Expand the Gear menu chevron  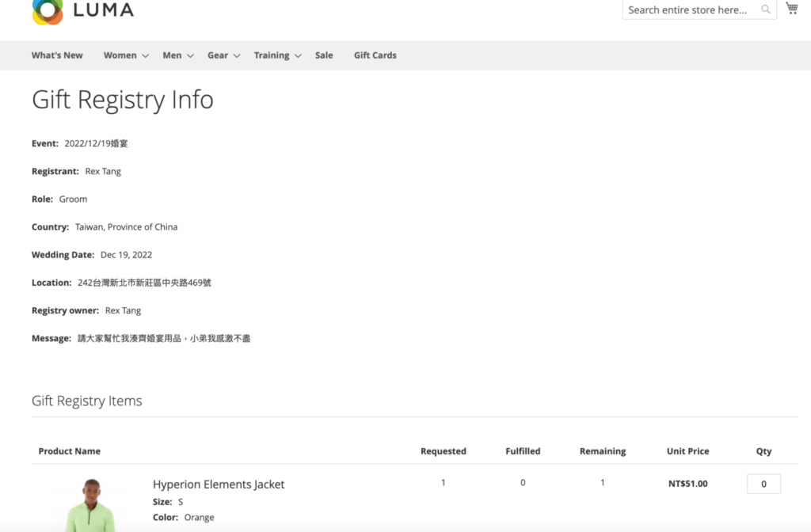click(237, 56)
